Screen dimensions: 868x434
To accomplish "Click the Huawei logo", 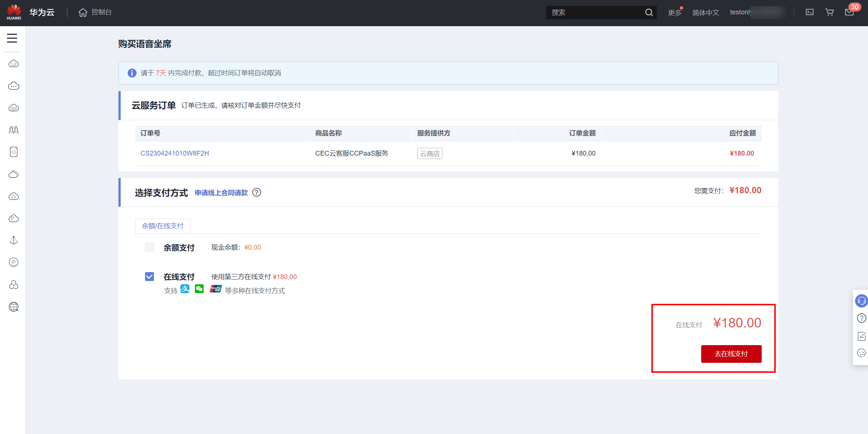I will coord(14,12).
